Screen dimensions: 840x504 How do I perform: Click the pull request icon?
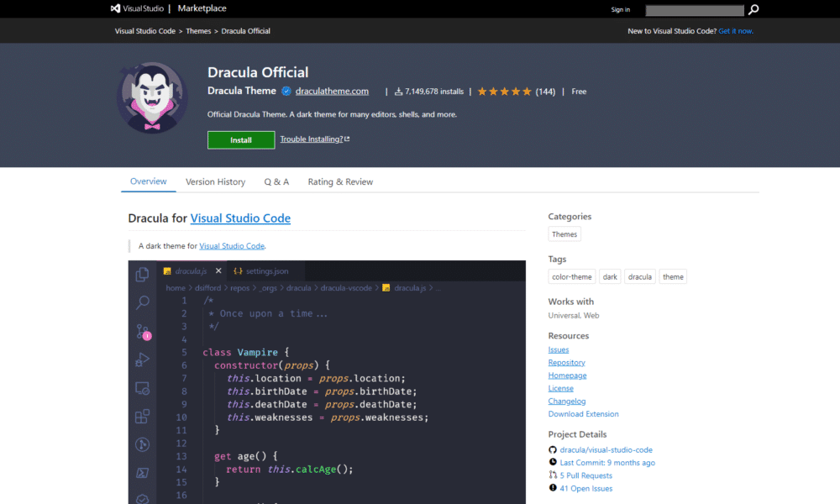click(553, 475)
